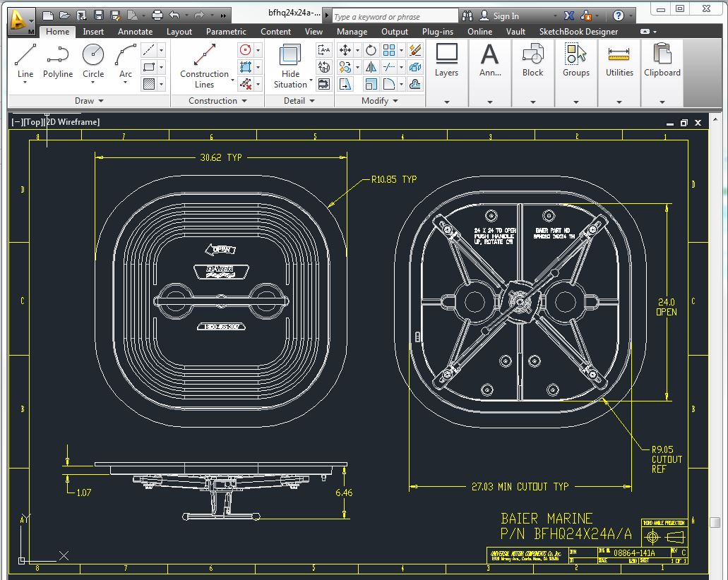Image resolution: width=728 pixels, height=580 pixels.
Task: Open the Vault ribbon tab
Action: coord(515,32)
